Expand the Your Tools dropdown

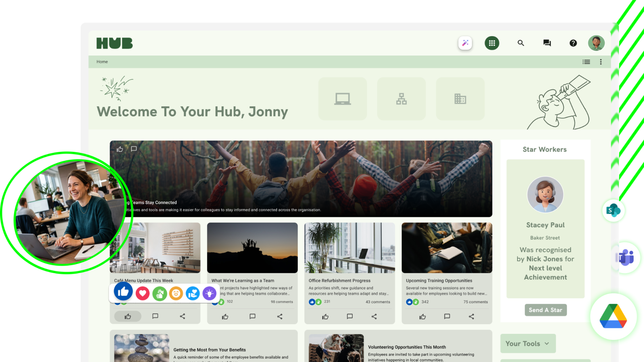pyautogui.click(x=528, y=343)
